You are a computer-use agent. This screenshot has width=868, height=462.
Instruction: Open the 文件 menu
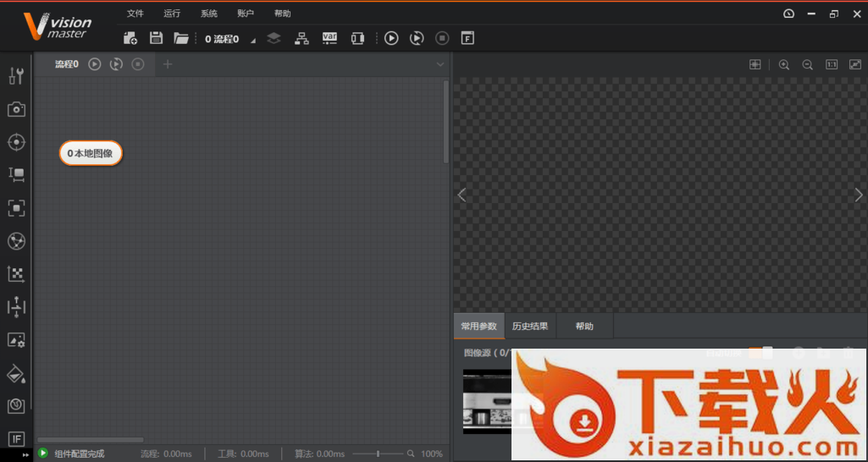point(135,14)
